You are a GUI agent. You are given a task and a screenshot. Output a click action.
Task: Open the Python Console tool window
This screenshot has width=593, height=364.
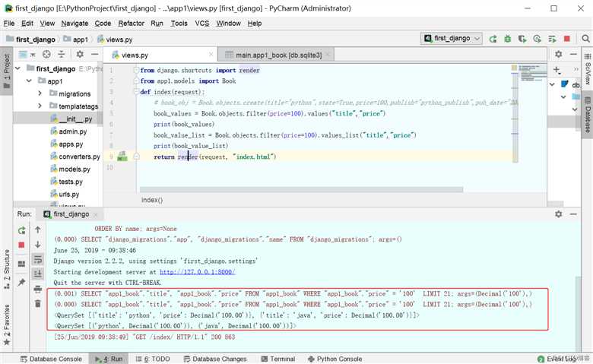(335, 359)
